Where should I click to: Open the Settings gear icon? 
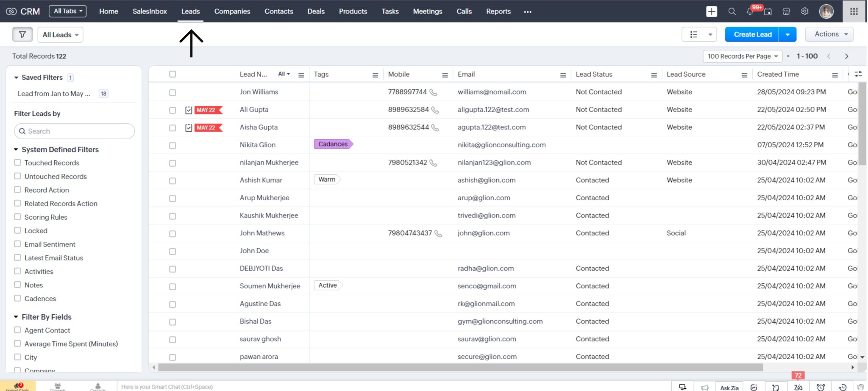[x=805, y=11]
